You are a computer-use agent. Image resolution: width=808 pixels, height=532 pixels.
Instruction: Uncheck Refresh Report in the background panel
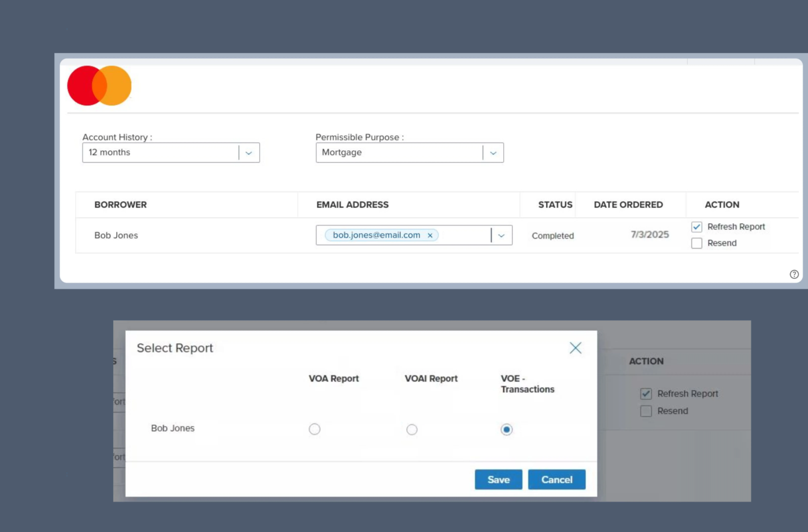(x=646, y=394)
